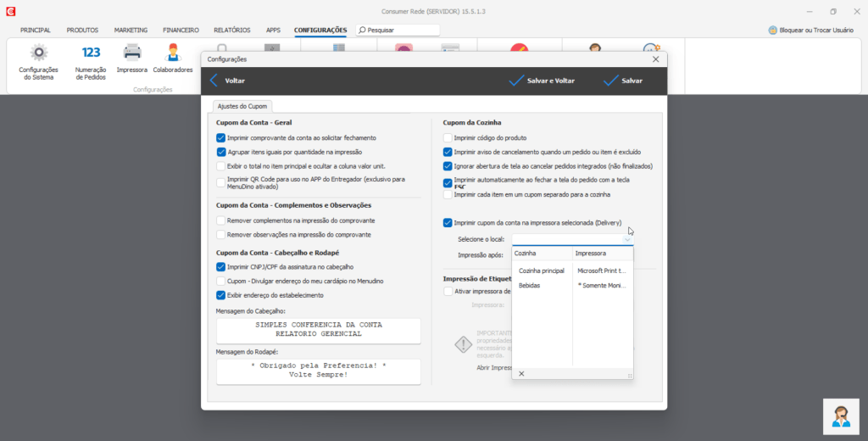868x441 pixels.
Task: Click the Mensagem do Cabeçalho text field
Action: (319, 329)
